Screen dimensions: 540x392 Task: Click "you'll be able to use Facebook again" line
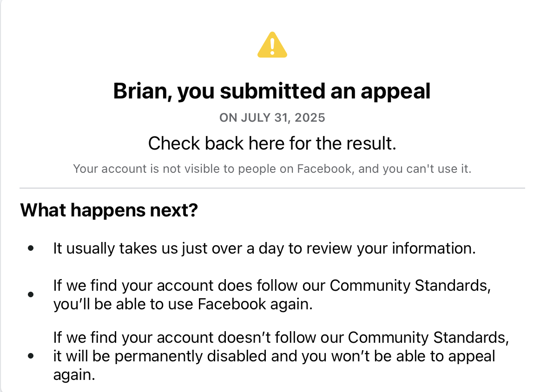pos(183,304)
